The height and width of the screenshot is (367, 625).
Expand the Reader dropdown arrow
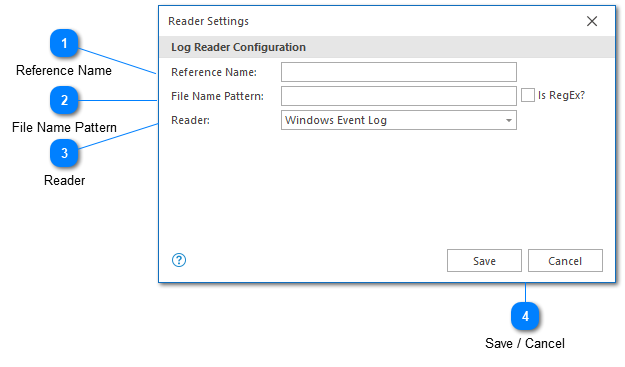tap(509, 120)
